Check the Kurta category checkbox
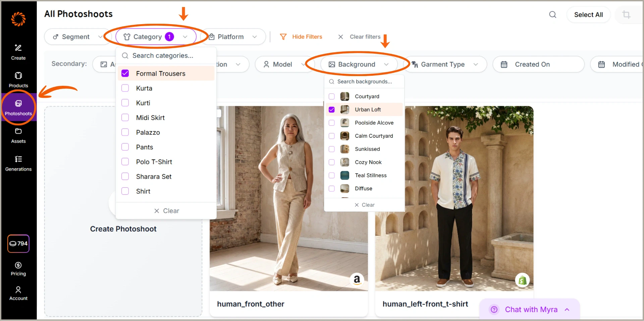This screenshot has height=321, width=644. pyautogui.click(x=125, y=88)
